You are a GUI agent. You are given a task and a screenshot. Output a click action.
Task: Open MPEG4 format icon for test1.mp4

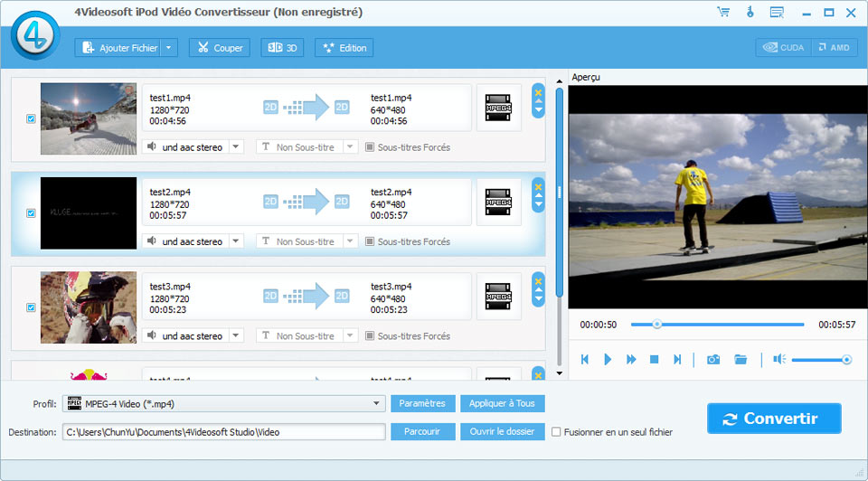coord(498,108)
